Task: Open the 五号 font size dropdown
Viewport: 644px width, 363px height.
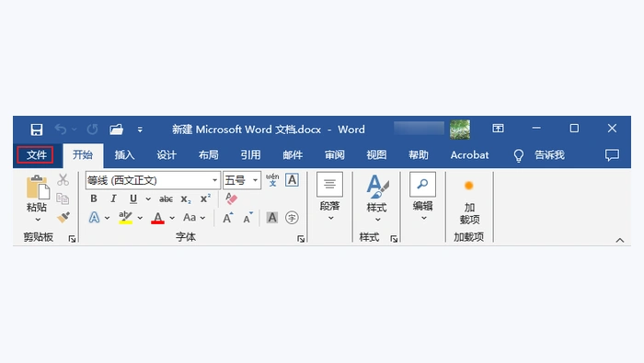Action: pos(255,180)
